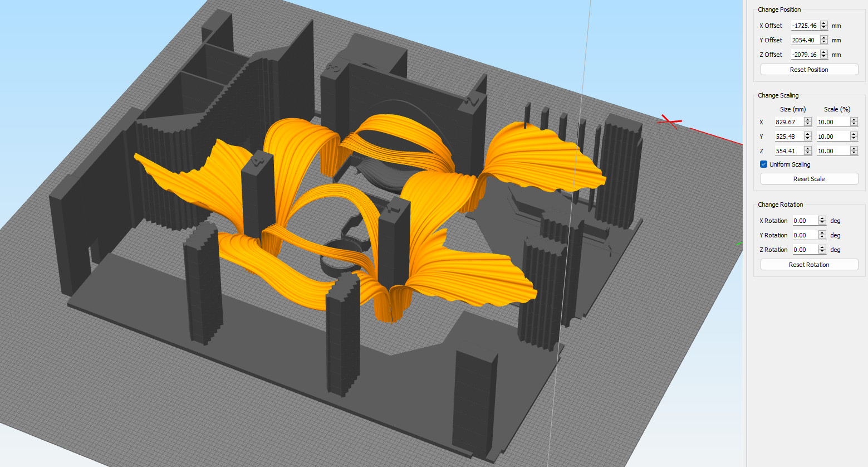
Task: Click the Z Scale percent spinner arrows
Action: tap(854, 151)
